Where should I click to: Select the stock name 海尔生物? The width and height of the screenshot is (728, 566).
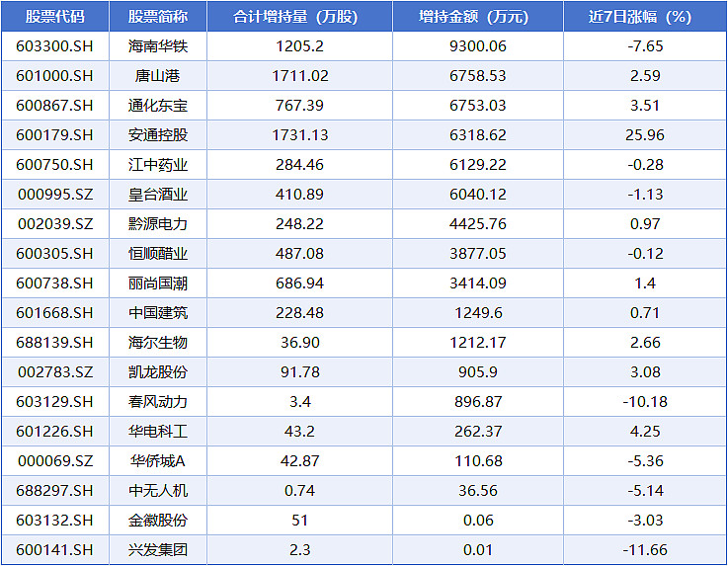point(158,343)
